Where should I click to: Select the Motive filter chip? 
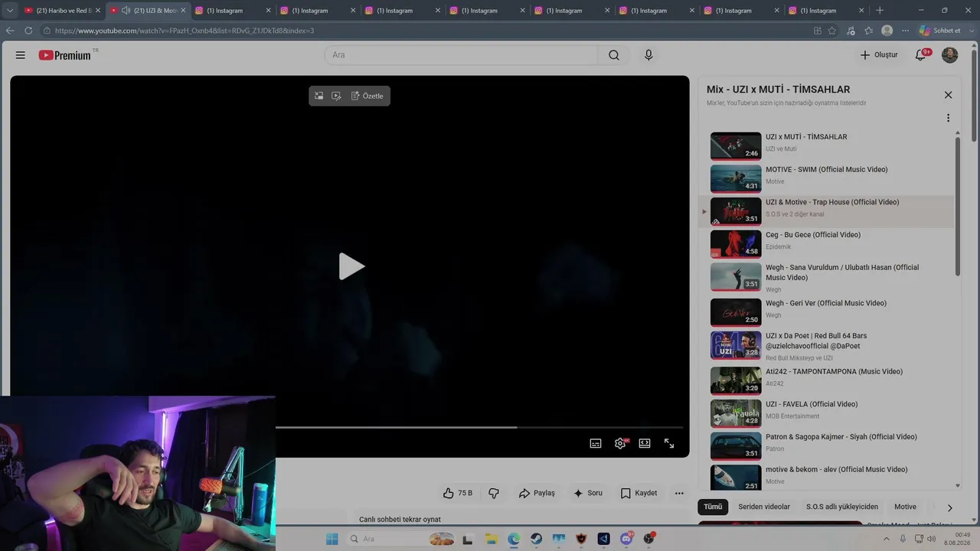(905, 507)
